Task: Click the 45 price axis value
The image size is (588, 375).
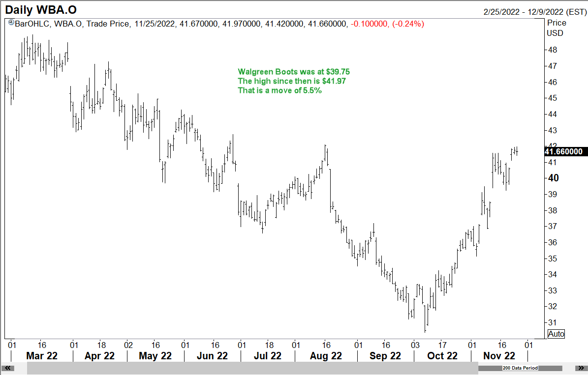Action: [553, 98]
